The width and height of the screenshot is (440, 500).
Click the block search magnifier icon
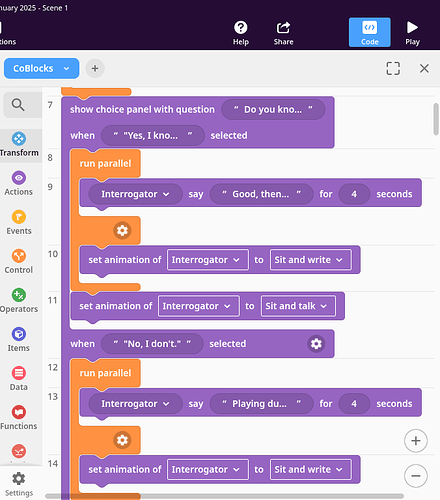[18, 105]
